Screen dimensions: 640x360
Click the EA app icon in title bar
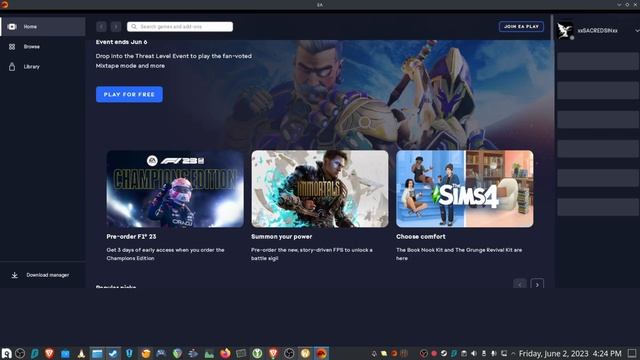pos(4,4)
